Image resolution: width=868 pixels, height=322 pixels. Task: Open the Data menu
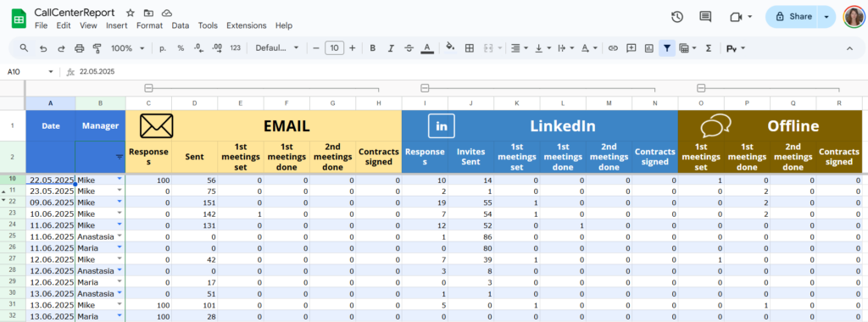[180, 25]
